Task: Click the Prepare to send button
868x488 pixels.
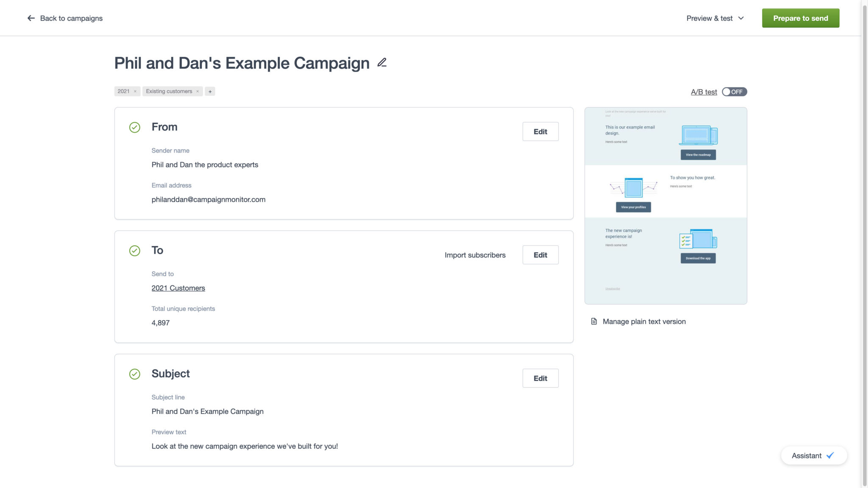Action: tap(800, 18)
